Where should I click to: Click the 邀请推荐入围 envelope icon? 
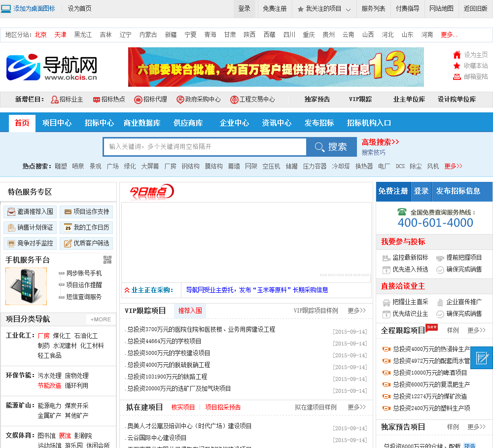pyautogui.click(x=11, y=211)
